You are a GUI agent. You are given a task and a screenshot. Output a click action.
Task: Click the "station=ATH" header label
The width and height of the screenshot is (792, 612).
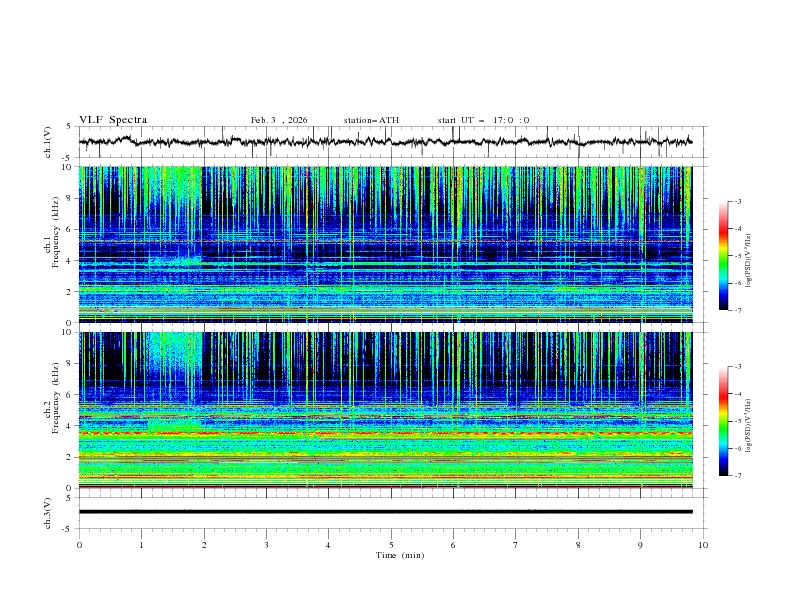tap(371, 120)
